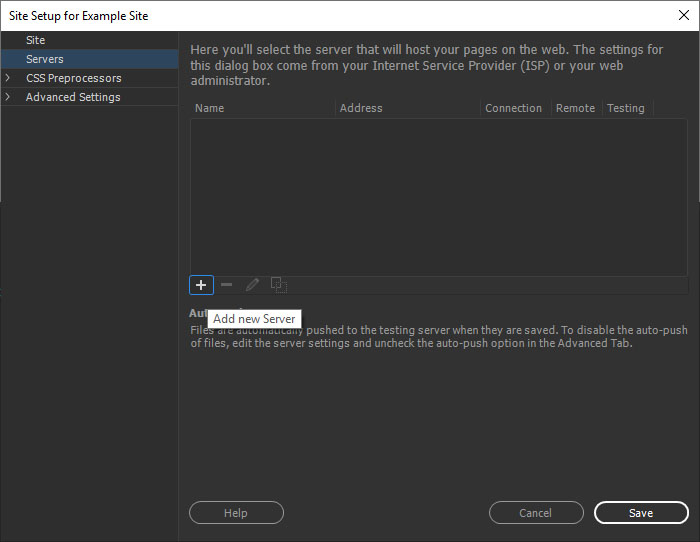Image resolution: width=700 pixels, height=542 pixels.
Task: Click inside the empty server list area
Action: [438, 195]
